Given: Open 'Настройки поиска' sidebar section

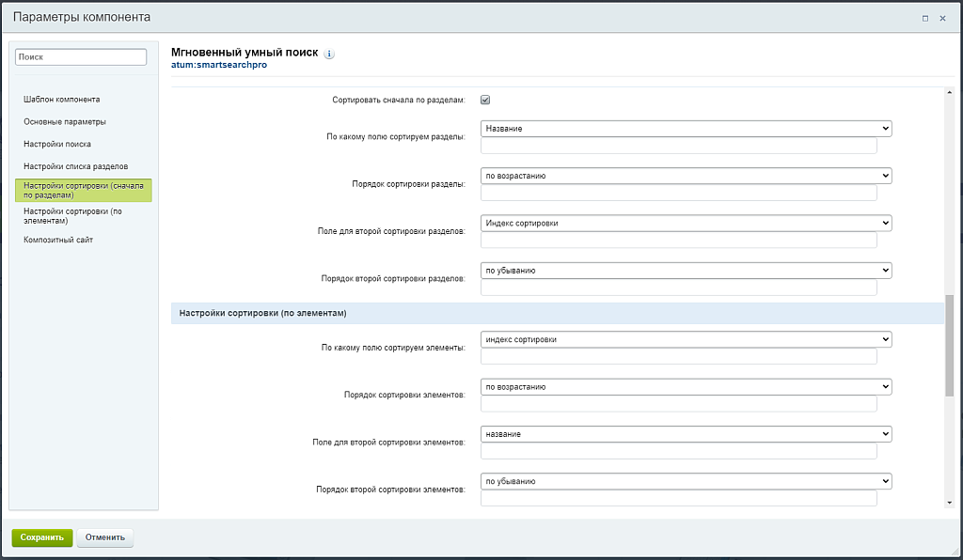Looking at the screenshot, I should coord(57,145).
